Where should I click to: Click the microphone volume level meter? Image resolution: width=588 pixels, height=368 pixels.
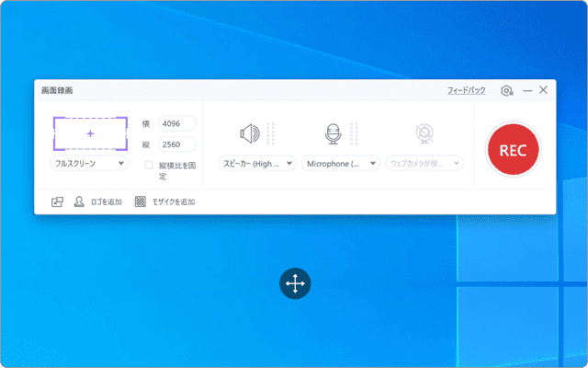[354, 133]
